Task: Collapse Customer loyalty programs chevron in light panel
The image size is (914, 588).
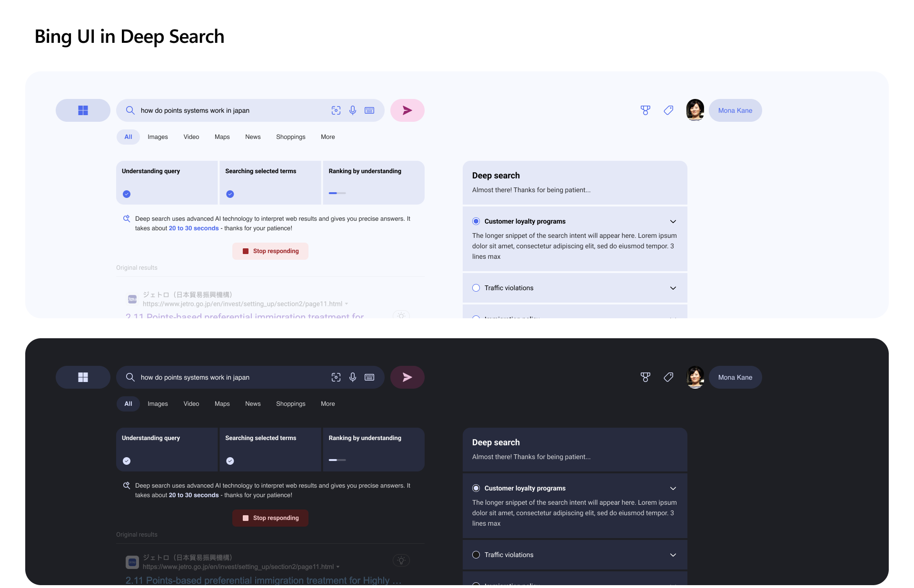Action: pos(673,222)
